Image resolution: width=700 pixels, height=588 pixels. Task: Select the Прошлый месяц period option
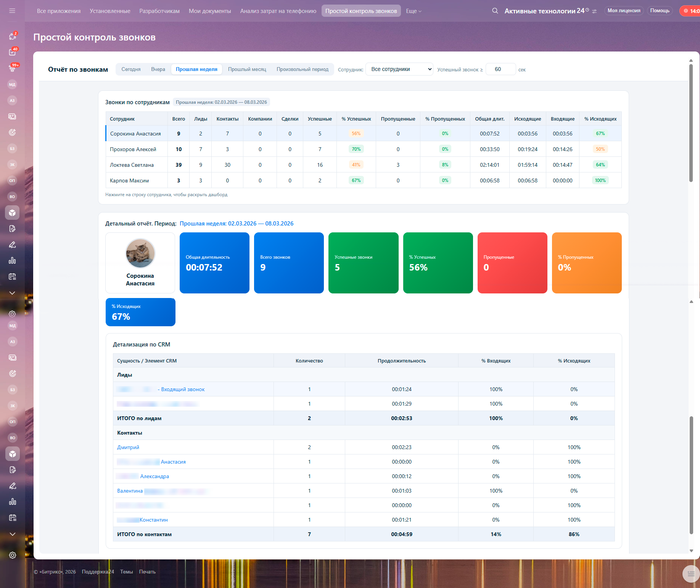pyautogui.click(x=247, y=69)
